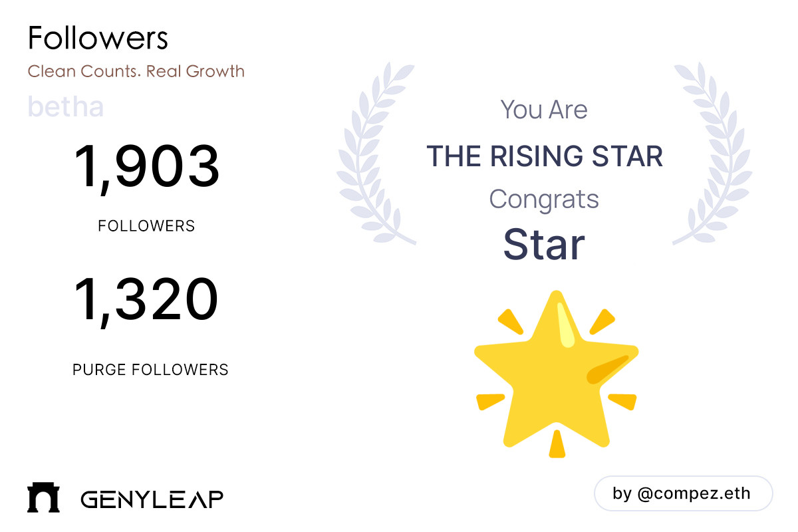Click the right laurel wreath icon

pos(712,154)
